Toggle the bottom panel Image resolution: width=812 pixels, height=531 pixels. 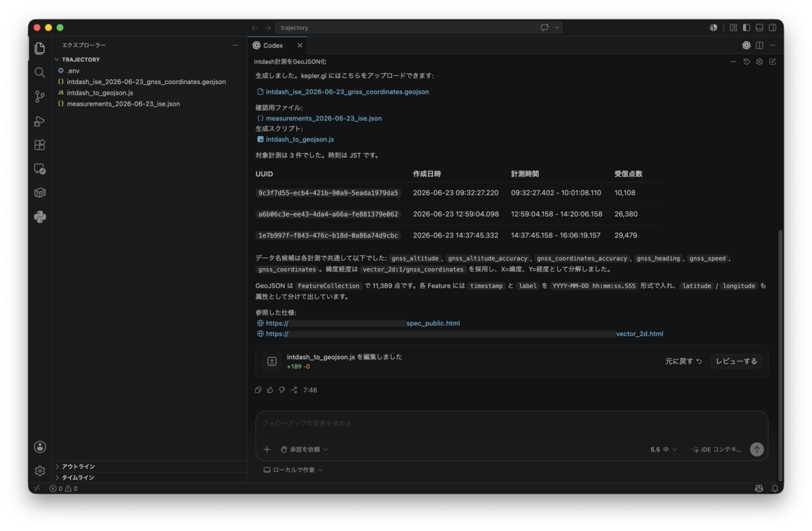759,28
